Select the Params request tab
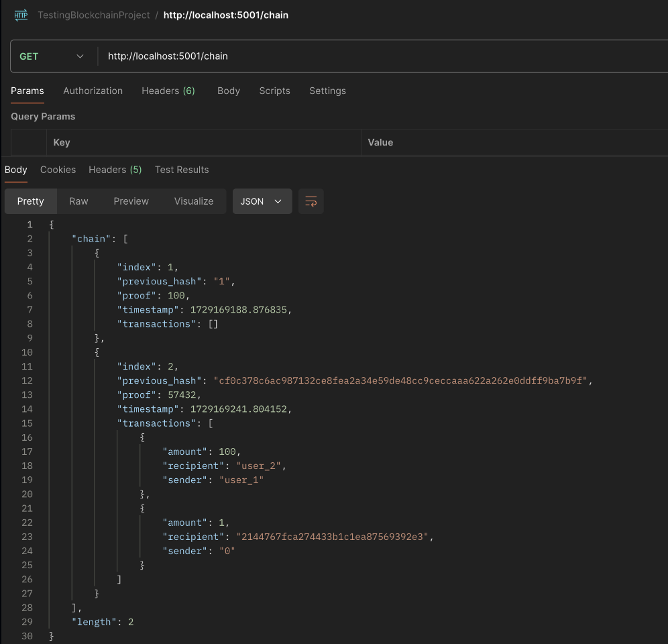668x644 pixels. tap(27, 91)
